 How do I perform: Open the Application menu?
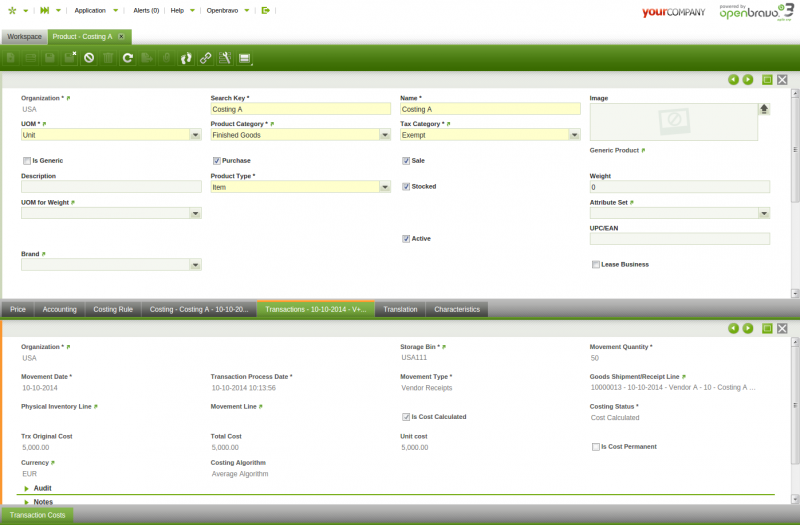(x=95, y=10)
